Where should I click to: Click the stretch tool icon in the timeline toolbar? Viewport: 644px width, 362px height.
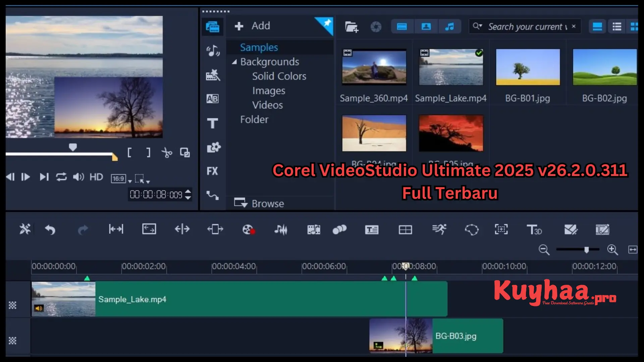(149, 229)
